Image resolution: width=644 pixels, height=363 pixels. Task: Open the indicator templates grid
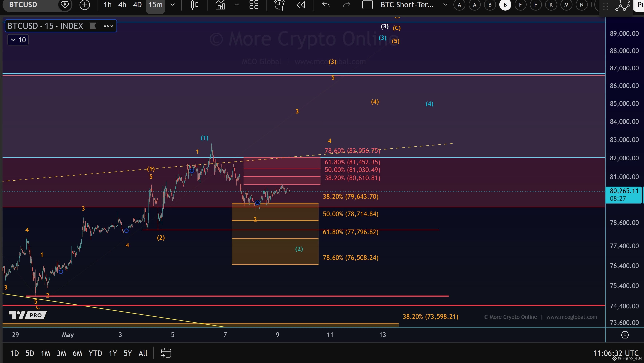point(254,5)
